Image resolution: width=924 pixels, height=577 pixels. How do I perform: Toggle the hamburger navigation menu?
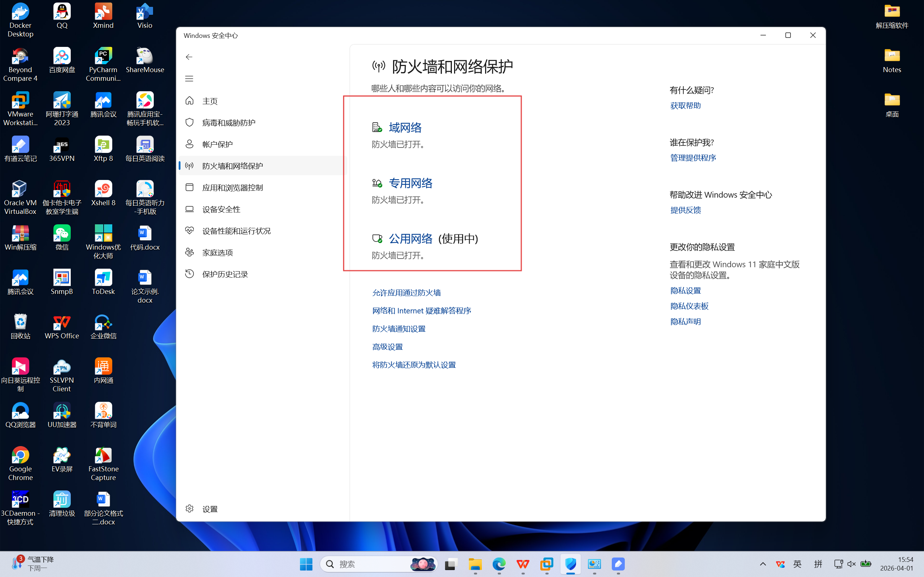point(189,79)
